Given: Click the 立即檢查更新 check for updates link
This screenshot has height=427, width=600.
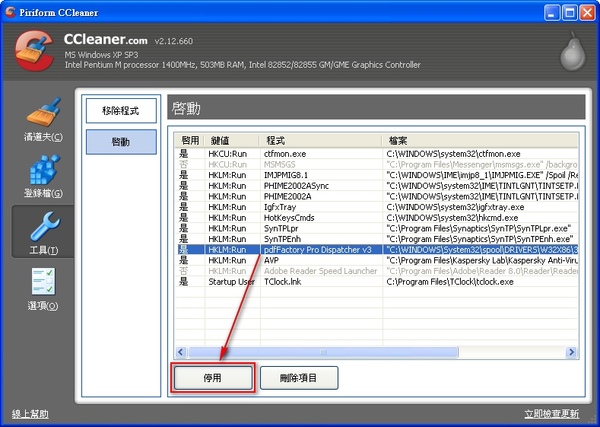Looking at the screenshot, I should tap(551, 414).
